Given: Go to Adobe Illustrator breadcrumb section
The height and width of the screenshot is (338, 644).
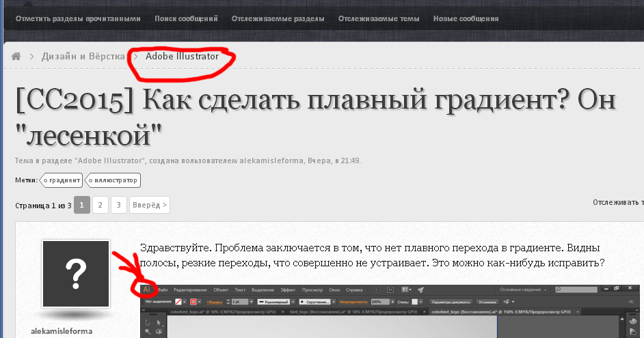Looking at the screenshot, I should point(182,56).
